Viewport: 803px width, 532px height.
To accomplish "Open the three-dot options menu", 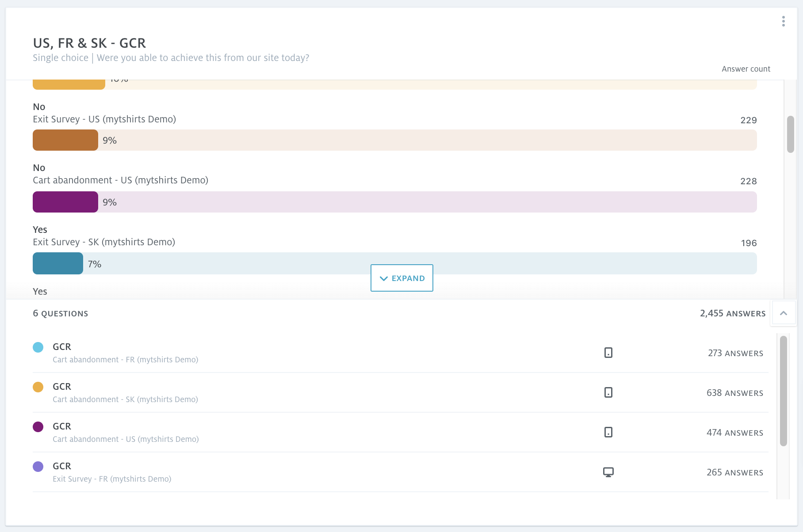I will tap(783, 21).
